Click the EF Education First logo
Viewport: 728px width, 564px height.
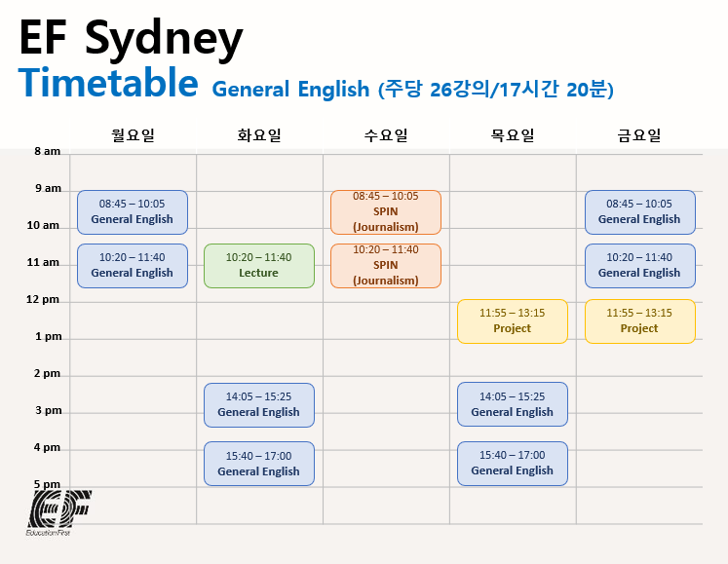coord(58,513)
